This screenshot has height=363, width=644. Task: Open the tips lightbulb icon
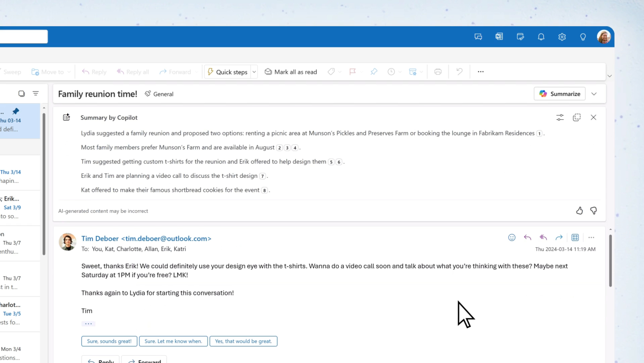(583, 37)
